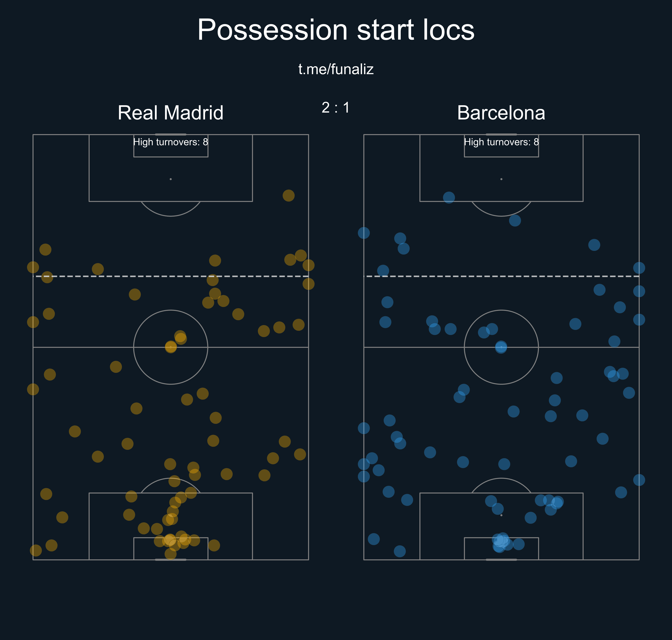The image size is (672, 640).
Task: Click the top goal marker on Real Madrid pitch
Action: pyautogui.click(x=170, y=135)
